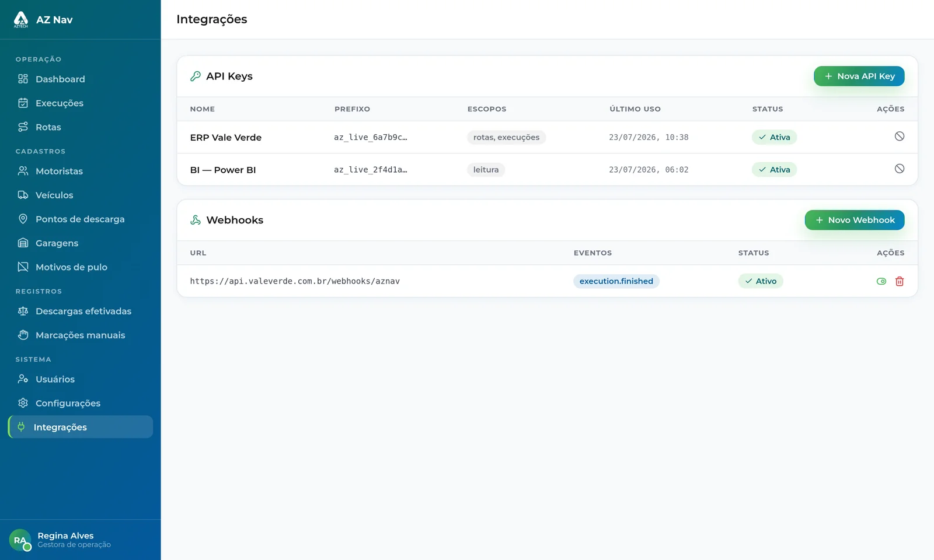
Task: Click the ERP Vale Verde key name
Action: (226, 137)
